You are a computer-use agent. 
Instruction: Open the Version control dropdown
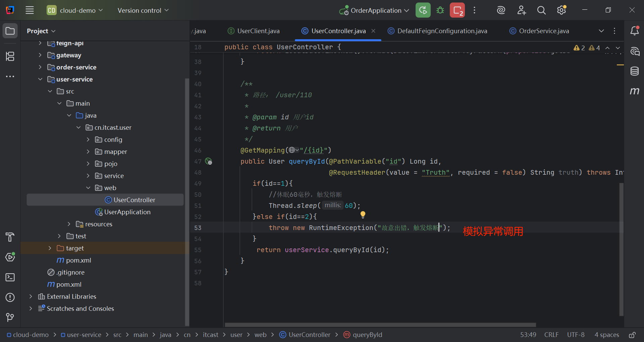(143, 10)
